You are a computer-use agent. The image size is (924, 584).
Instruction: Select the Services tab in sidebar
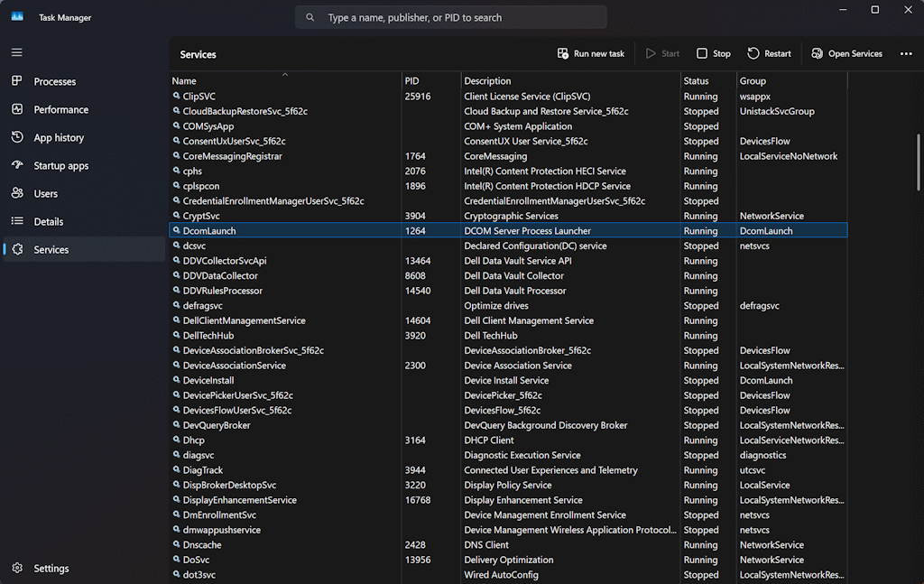pyautogui.click(x=51, y=249)
